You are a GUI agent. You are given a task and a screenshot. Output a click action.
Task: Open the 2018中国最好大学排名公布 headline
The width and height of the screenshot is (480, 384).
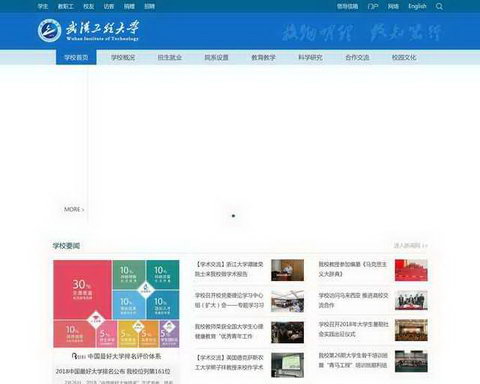click(113, 371)
